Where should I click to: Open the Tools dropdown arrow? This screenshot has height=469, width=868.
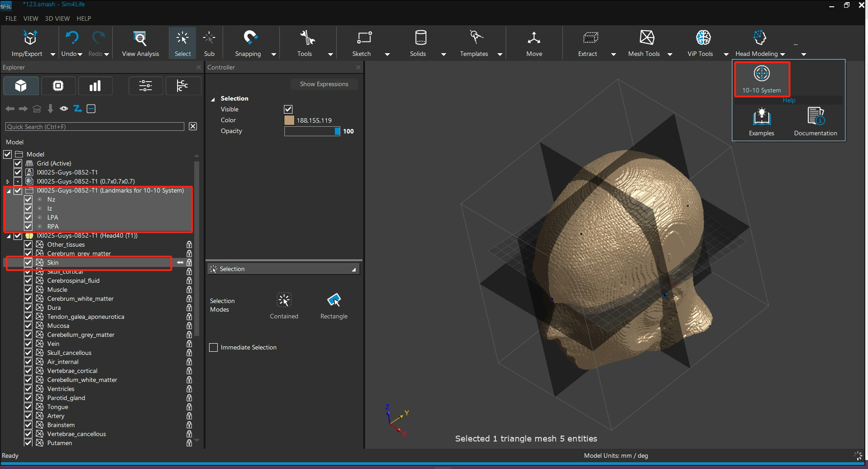[330, 54]
